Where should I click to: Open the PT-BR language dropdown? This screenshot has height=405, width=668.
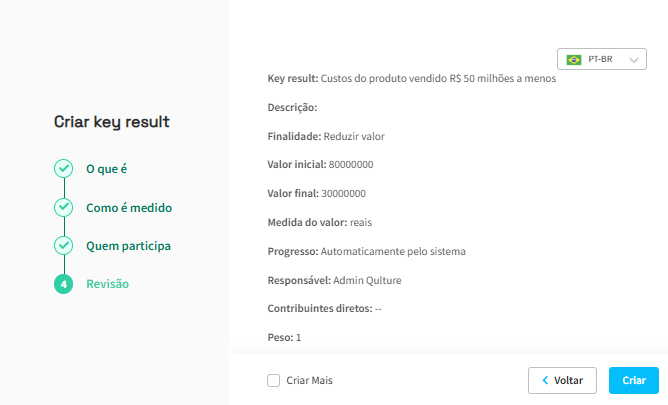click(602, 59)
